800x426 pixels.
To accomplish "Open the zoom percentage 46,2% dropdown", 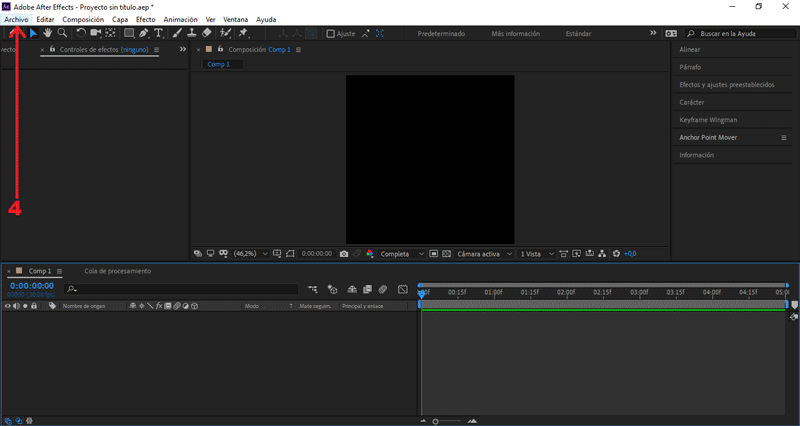I will pyautogui.click(x=251, y=254).
